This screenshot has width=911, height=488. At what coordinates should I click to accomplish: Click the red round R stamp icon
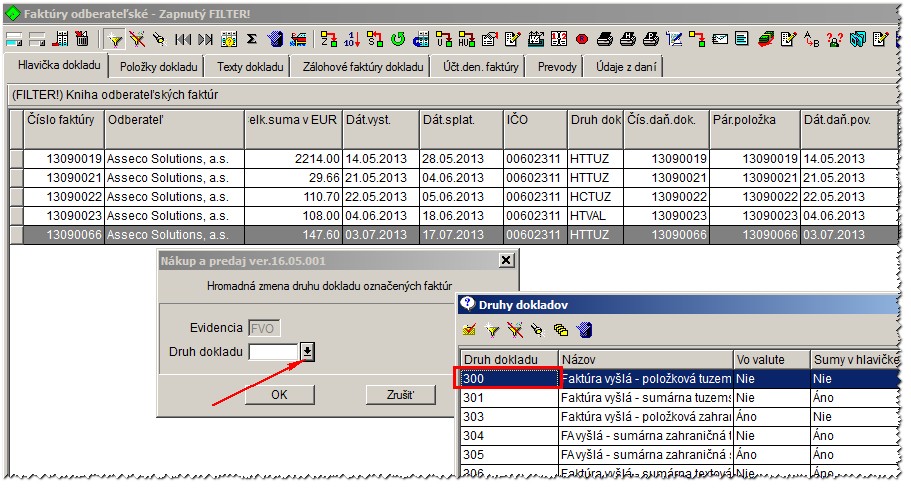coord(582,40)
